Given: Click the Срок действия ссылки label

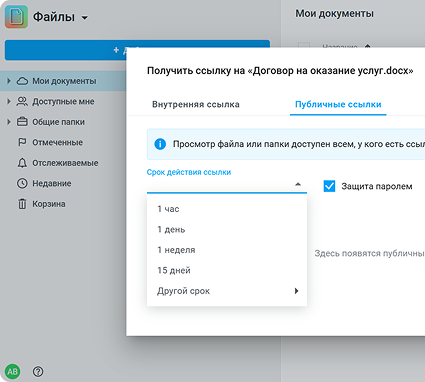Looking at the screenshot, I should tap(189, 172).
